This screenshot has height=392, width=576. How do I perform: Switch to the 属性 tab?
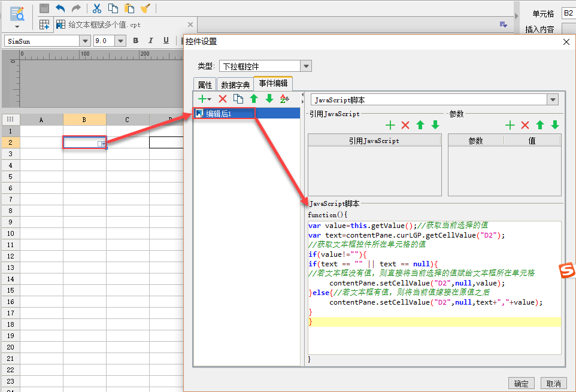[205, 85]
